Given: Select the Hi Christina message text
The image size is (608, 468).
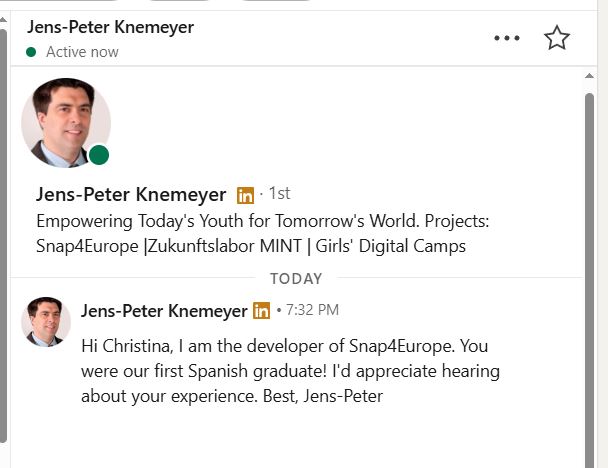Looking at the screenshot, I should click(290, 370).
